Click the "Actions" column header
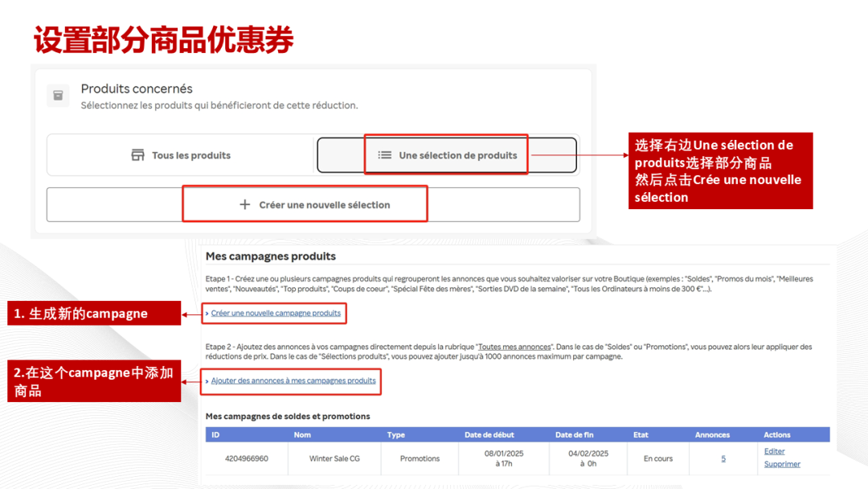This screenshot has height=489, width=868. click(776, 434)
